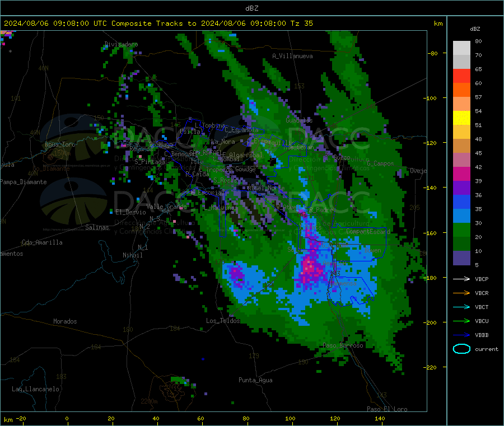Select the gold 48-51 dBZ swatch
Screen dimensions: 504x426
click(461, 132)
